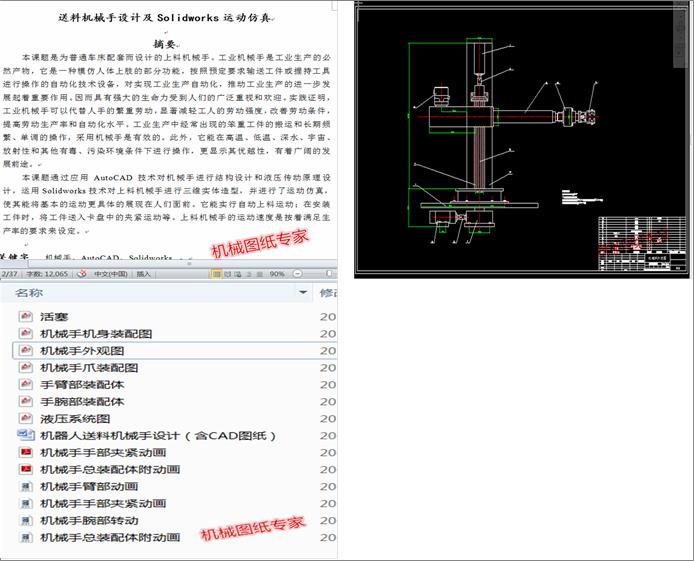Select the file name 活塞

click(54, 317)
